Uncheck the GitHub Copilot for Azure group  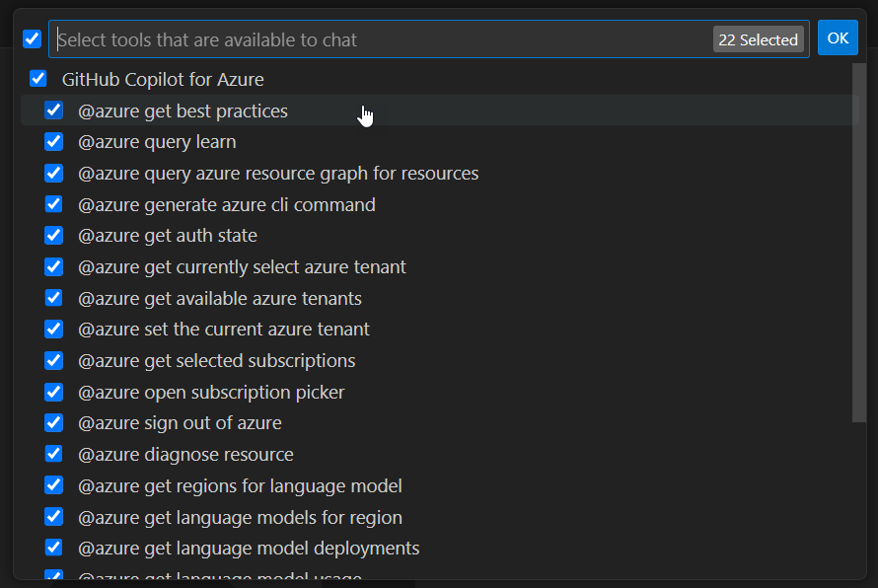pyautogui.click(x=38, y=79)
